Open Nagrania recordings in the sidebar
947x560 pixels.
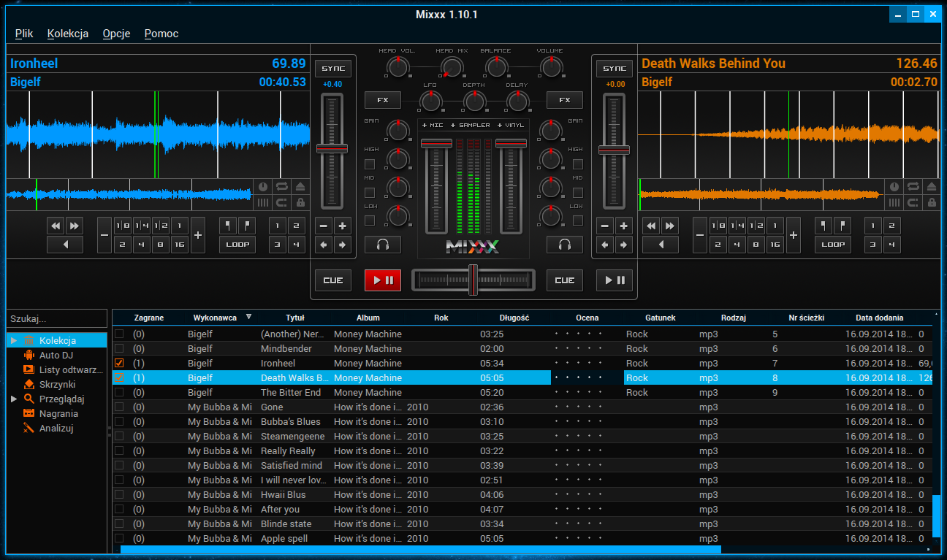[x=58, y=413]
